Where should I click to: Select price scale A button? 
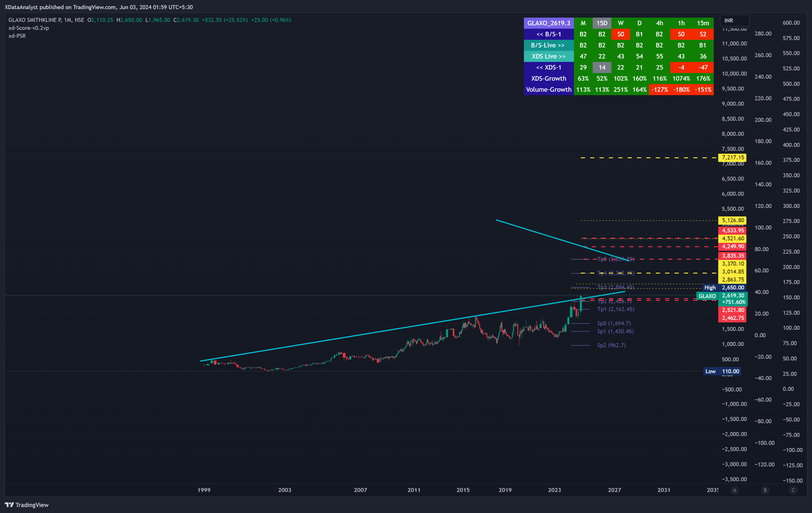[734, 490]
